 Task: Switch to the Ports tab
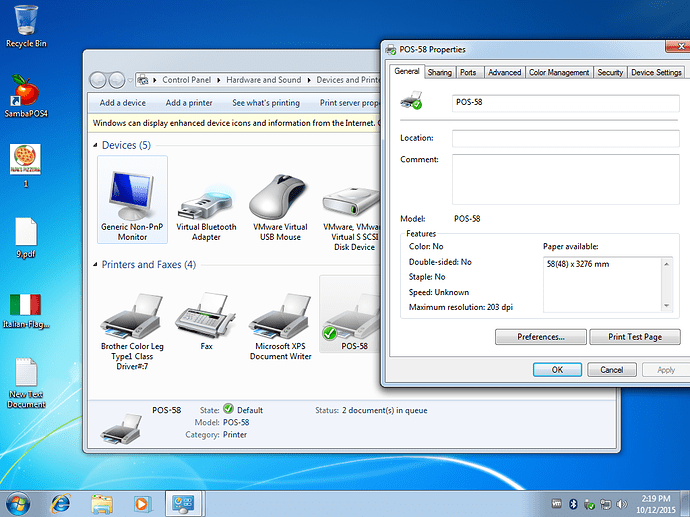(468, 73)
